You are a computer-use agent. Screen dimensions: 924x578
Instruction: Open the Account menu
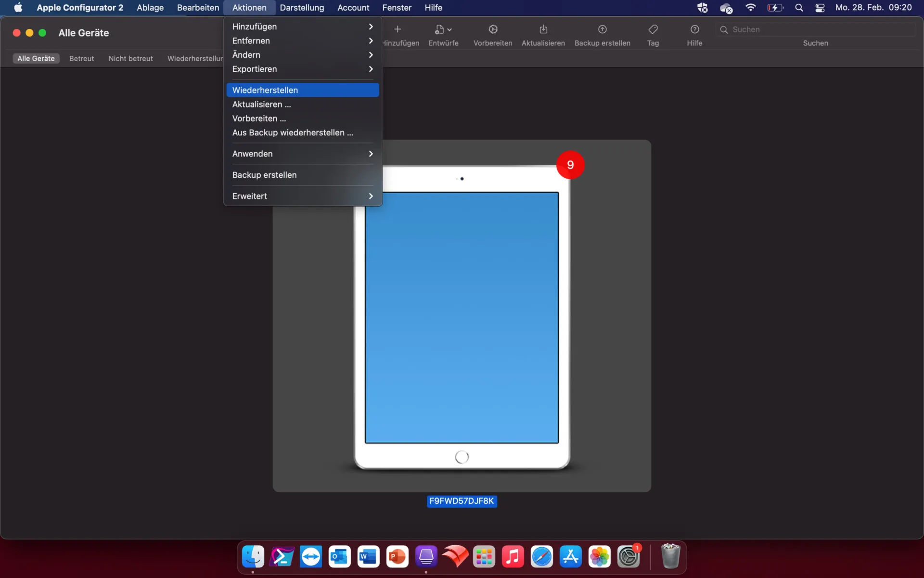[x=353, y=8]
